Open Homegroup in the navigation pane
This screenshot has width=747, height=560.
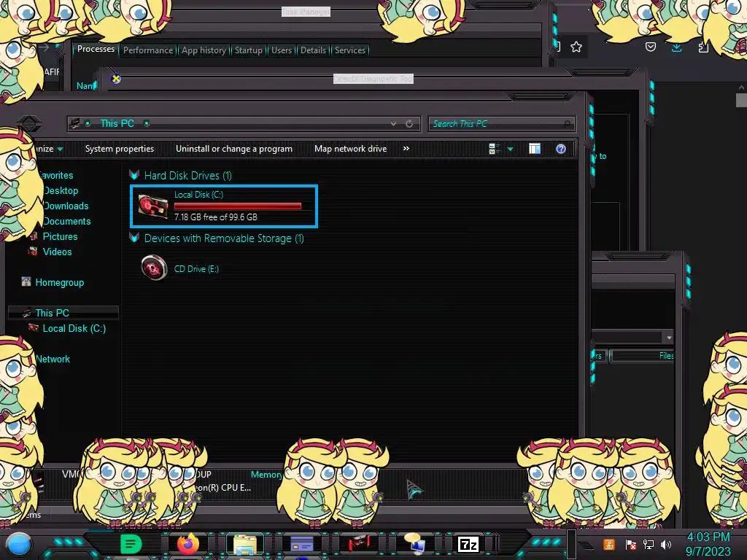(60, 282)
